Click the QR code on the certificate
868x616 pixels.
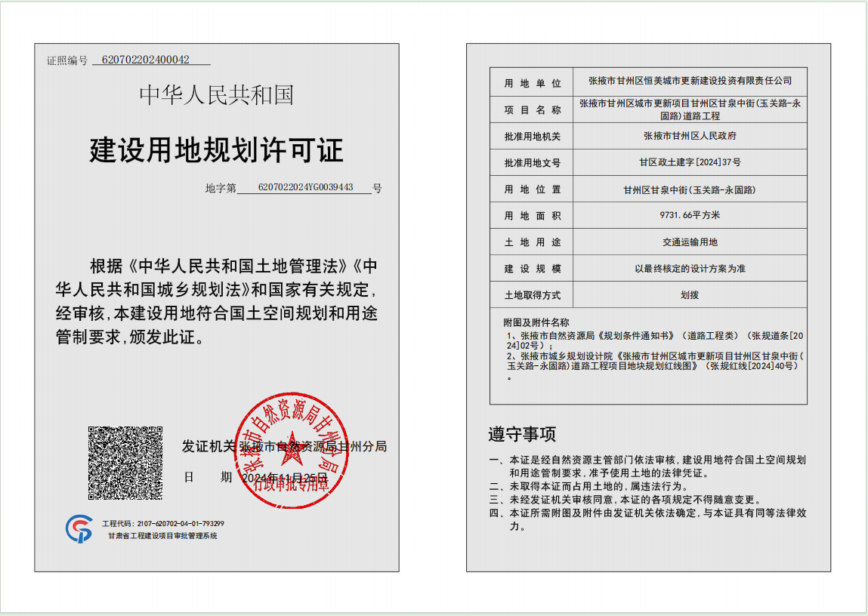click(x=125, y=463)
